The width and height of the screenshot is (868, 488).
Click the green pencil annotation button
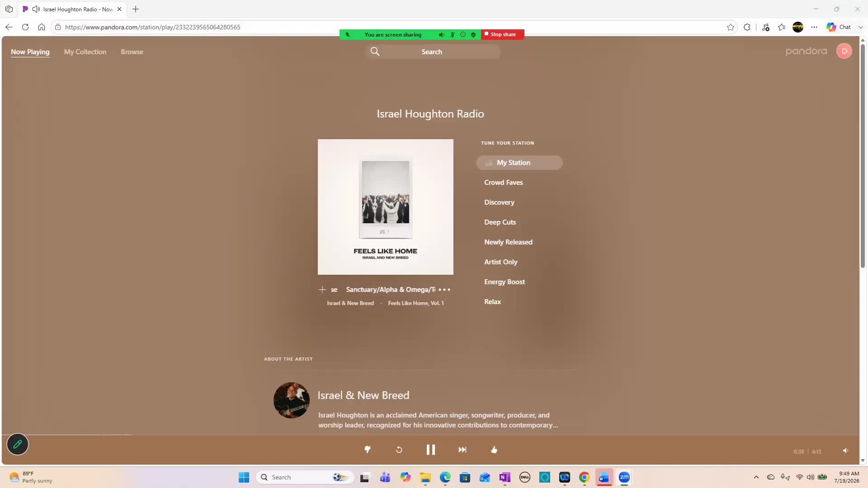pos(18,444)
